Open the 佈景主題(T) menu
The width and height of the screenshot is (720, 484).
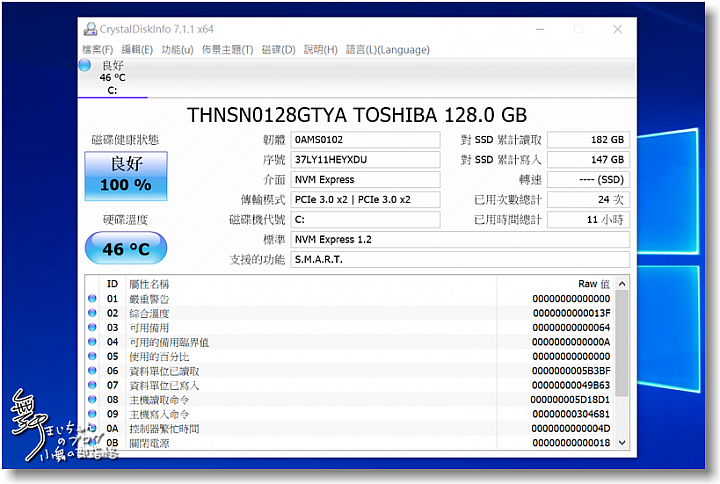(227, 50)
